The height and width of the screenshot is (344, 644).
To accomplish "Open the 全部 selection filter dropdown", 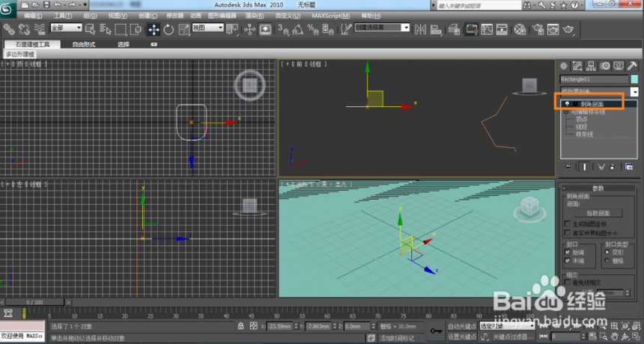I will coord(66,28).
